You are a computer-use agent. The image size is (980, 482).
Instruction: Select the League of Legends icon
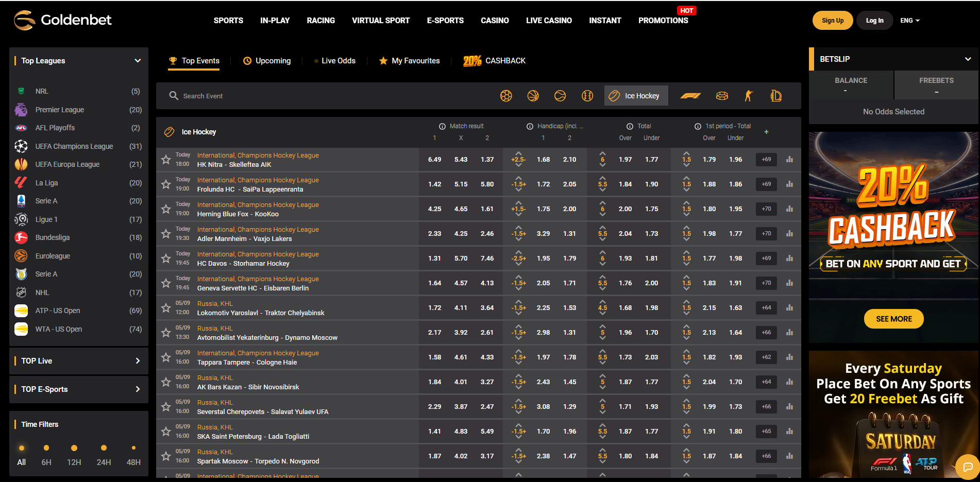pos(776,96)
